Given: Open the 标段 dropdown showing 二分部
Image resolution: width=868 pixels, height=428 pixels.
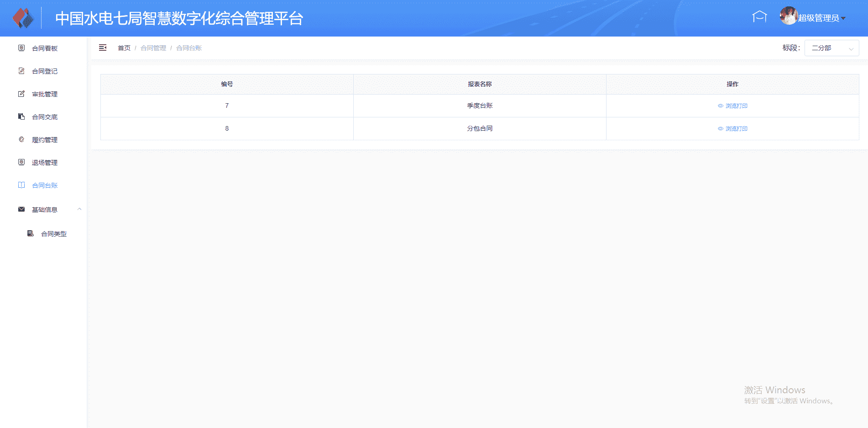Looking at the screenshot, I should (x=831, y=48).
